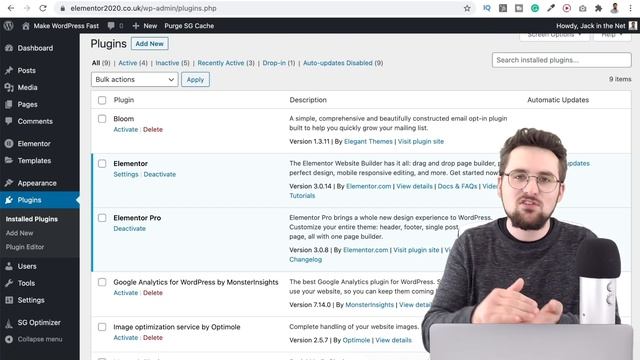Click the Add New button beside Plugins
The height and width of the screenshot is (360, 640).
[149, 44]
